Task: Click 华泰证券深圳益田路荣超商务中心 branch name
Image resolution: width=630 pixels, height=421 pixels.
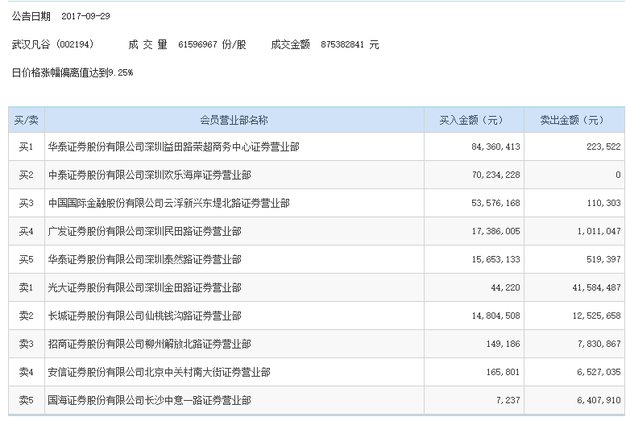Action: coord(174,147)
